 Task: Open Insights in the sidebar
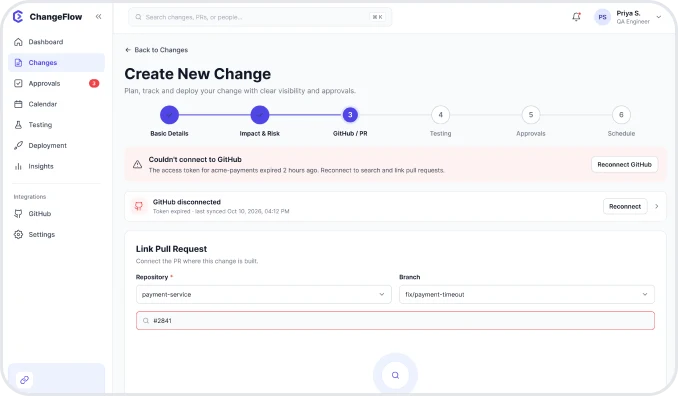(56, 166)
